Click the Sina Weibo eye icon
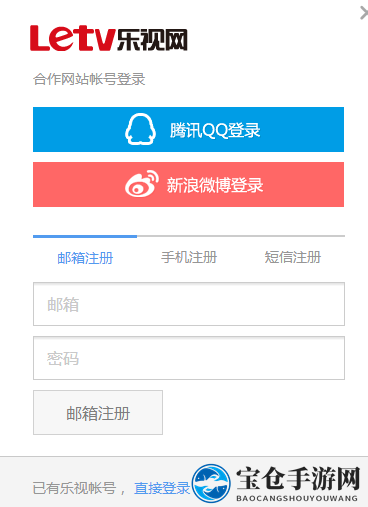Image resolution: width=368 pixels, height=507 pixels. (x=141, y=184)
